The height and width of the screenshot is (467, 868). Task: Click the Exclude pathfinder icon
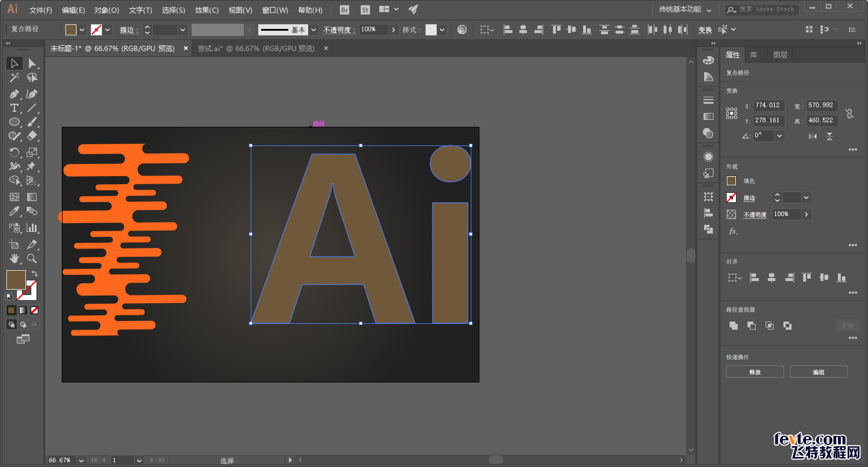[788, 326]
